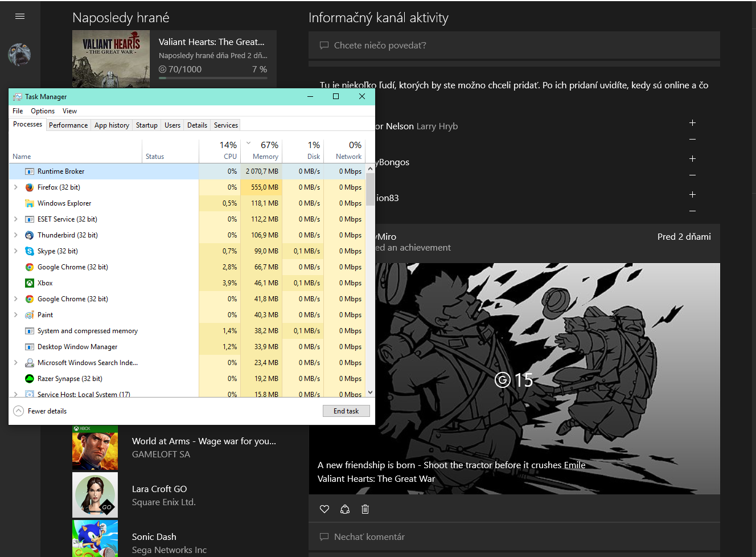Click the Skype process icon
This screenshot has width=756, height=557.
pos(30,251)
